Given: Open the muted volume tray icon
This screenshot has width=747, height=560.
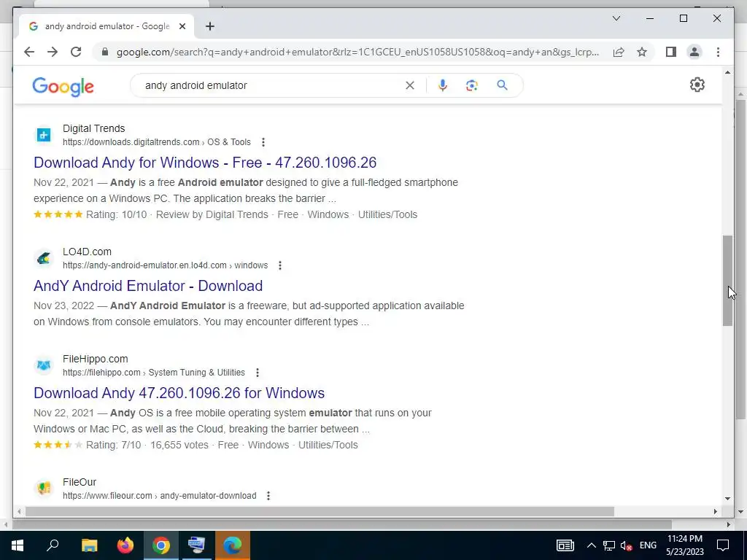Looking at the screenshot, I should [x=626, y=545].
